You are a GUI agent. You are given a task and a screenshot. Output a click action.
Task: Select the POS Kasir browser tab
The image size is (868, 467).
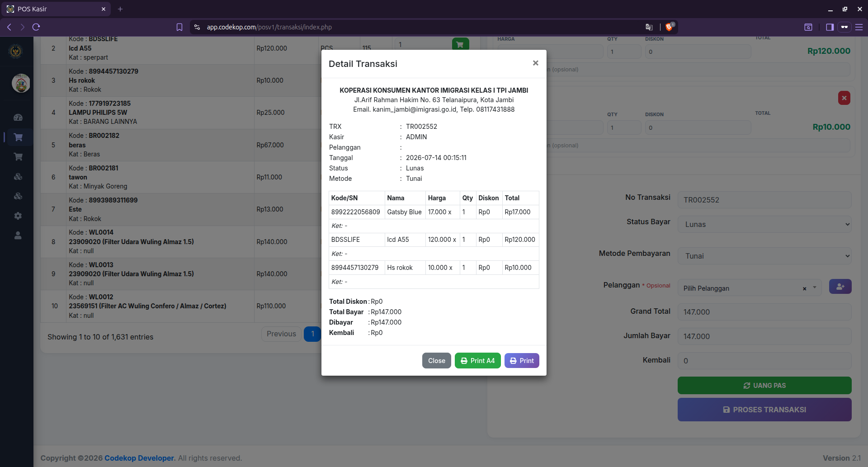click(57, 9)
